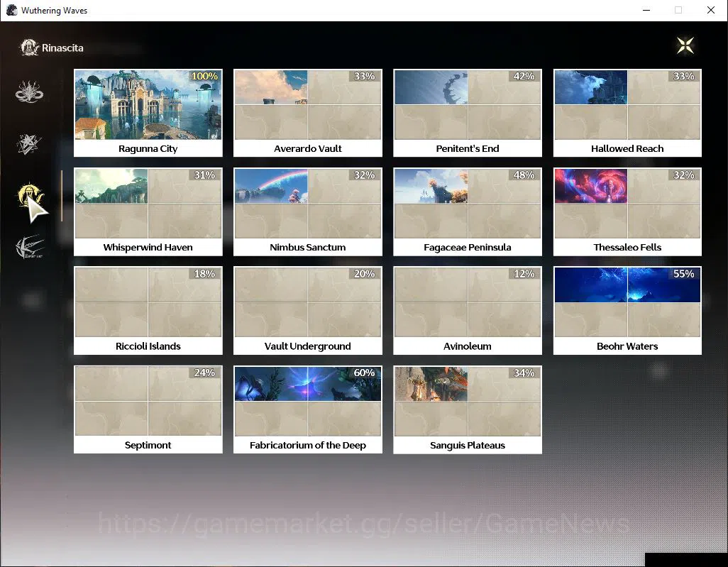
Task: Click the 60% badge on Fabricatorium of the Deep
Action: (x=365, y=373)
